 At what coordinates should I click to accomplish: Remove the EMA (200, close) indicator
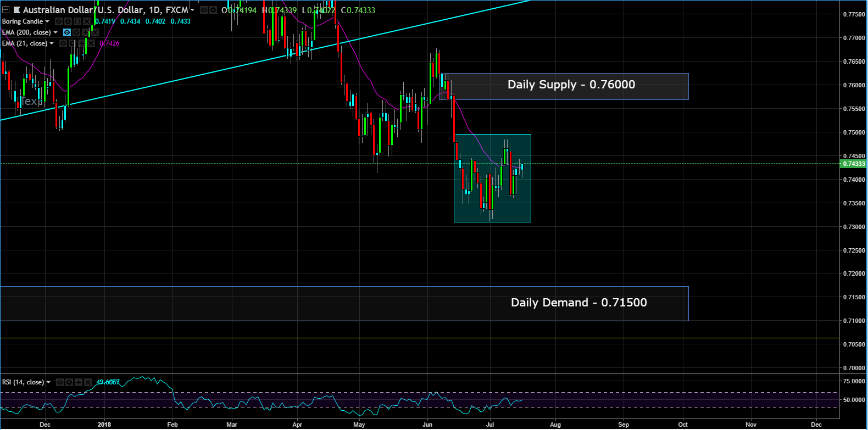(95, 32)
